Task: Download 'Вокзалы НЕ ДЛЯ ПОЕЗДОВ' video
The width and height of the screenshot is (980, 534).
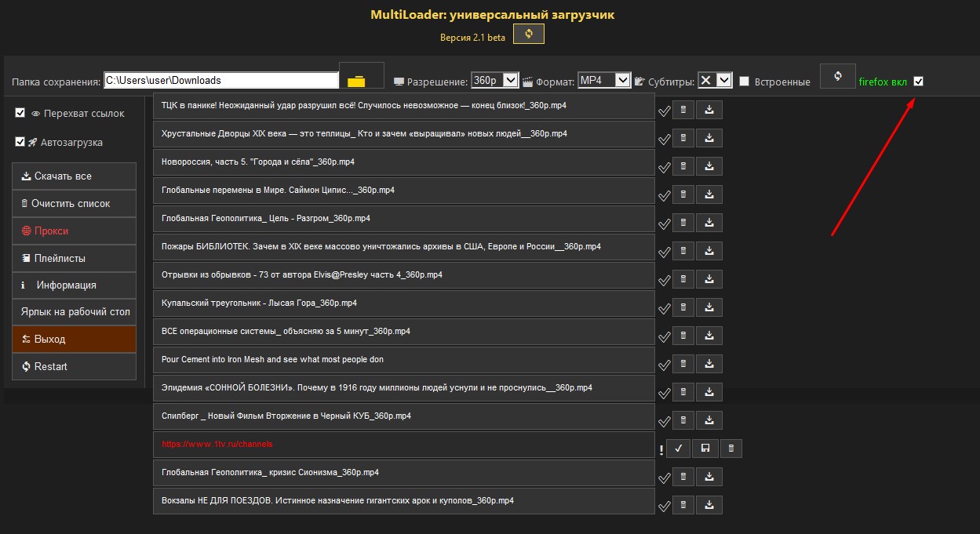Action: 709,505
